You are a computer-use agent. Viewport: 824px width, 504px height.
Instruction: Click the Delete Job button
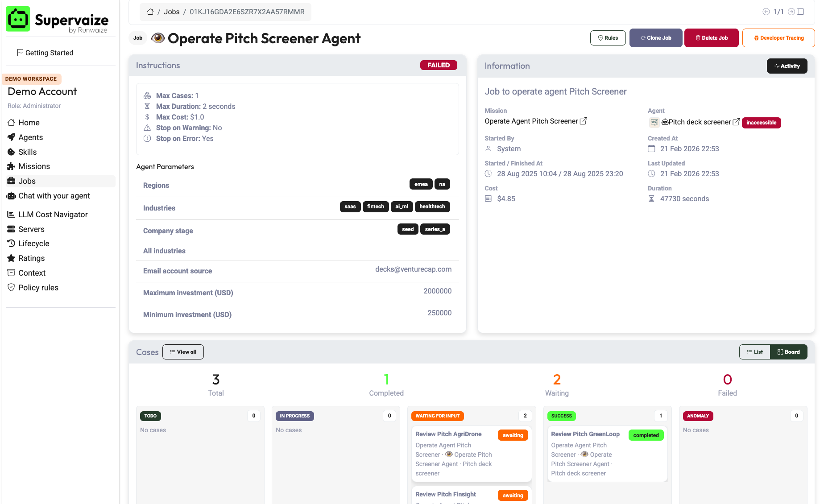(x=711, y=38)
